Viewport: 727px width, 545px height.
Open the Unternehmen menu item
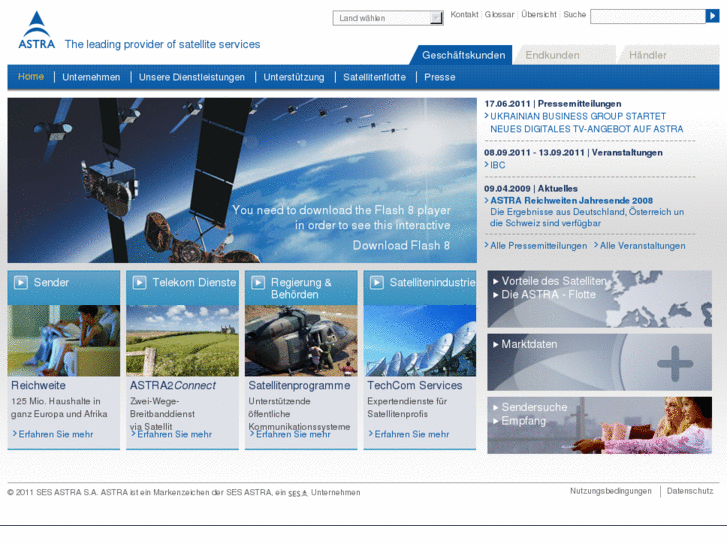pos(91,77)
